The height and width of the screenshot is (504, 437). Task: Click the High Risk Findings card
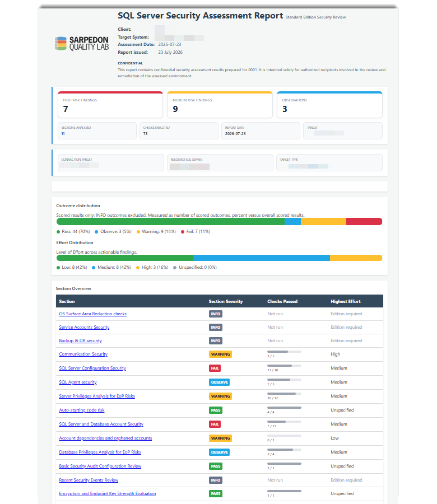(x=110, y=105)
